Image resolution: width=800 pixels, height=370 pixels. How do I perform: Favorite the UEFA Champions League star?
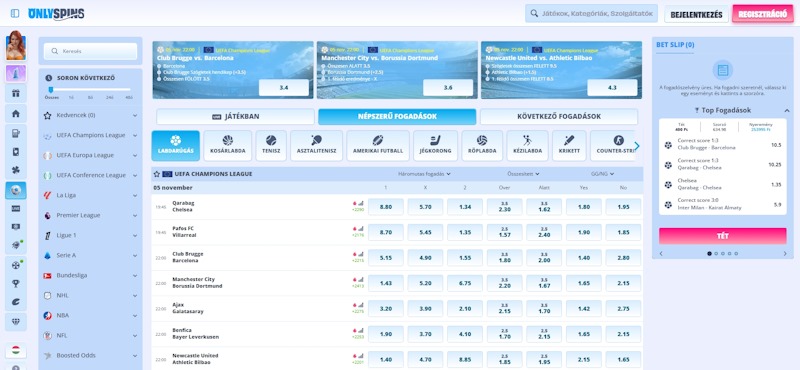[x=157, y=174]
